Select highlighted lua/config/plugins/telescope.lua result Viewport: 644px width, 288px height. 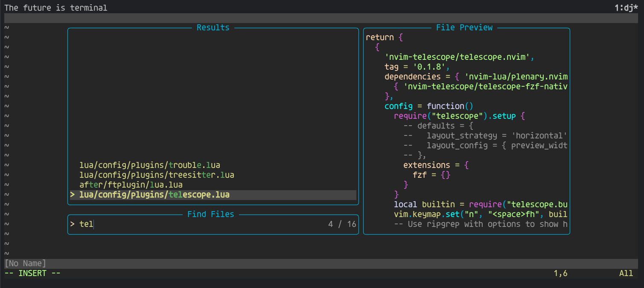pyautogui.click(x=213, y=195)
